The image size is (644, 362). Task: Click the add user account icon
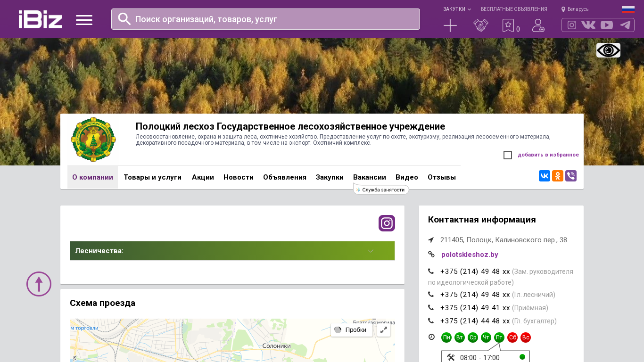538,25
